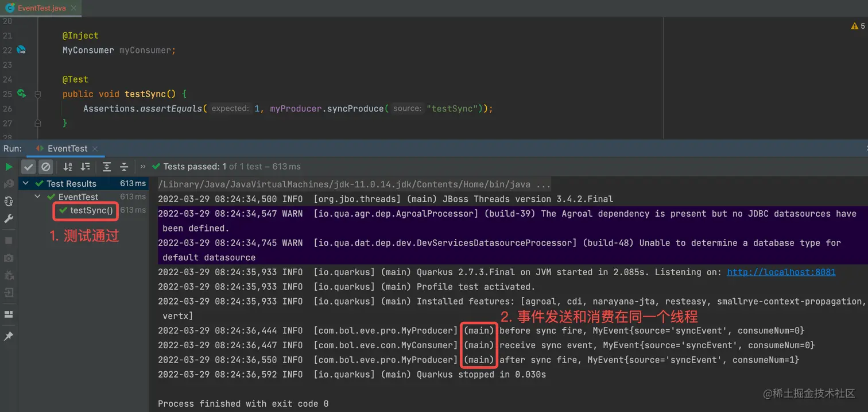The height and width of the screenshot is (412, 868).
Task: Select the EventTest row in test tree
Action: (84, 197)
